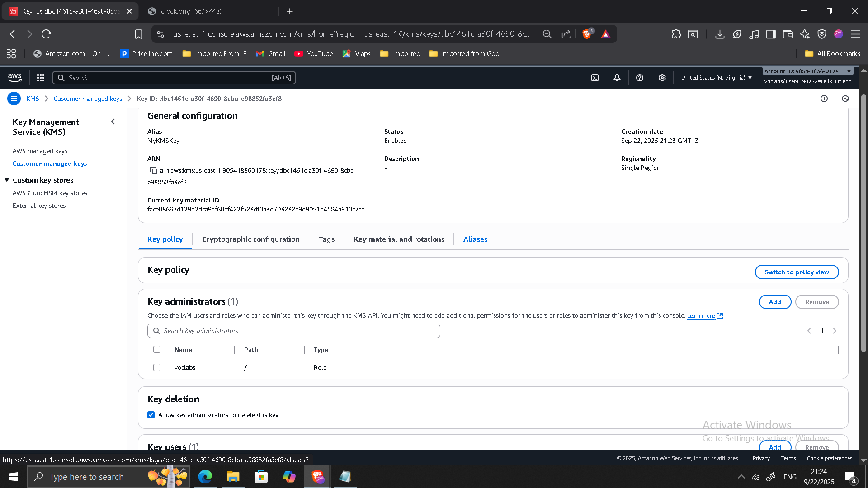Screen dimensions: 868x488
Task: Focus the Search Key administrators field
Action: coord(294,331)
